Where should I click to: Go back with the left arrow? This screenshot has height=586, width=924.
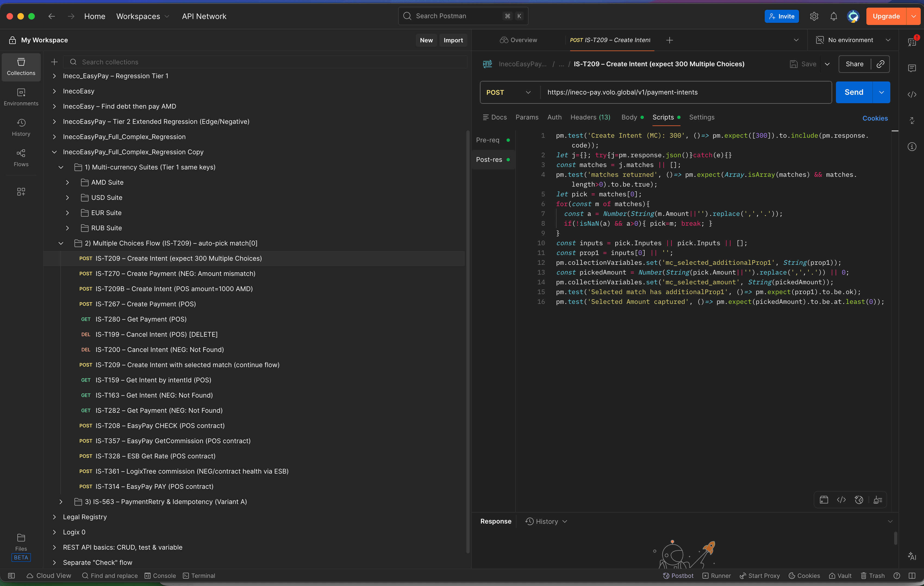click(52, 16)
